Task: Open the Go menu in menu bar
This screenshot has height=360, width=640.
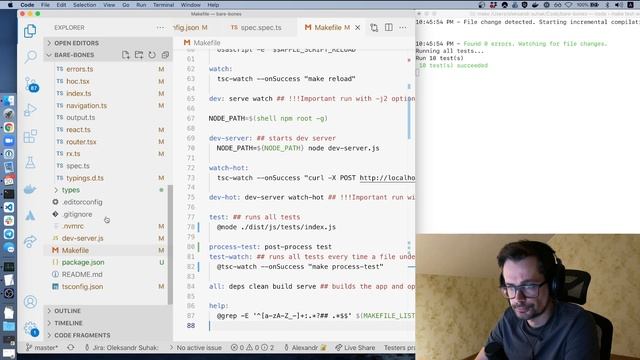Action: coord(126,5)
